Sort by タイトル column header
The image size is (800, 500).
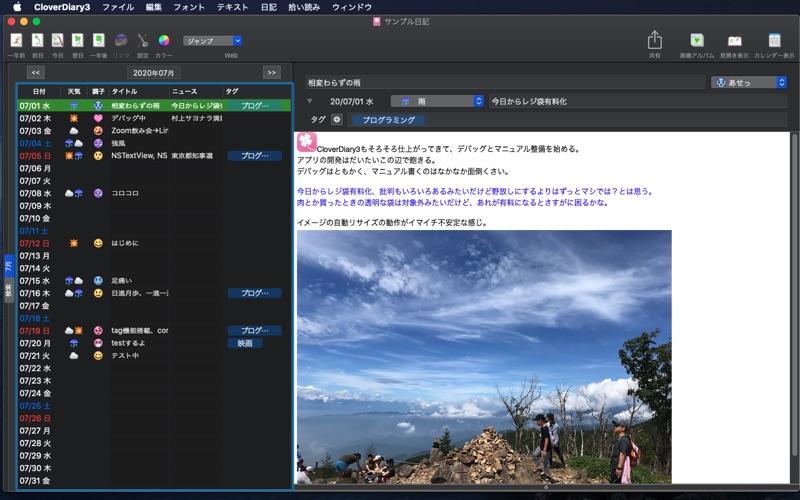[x=139, y=91]
